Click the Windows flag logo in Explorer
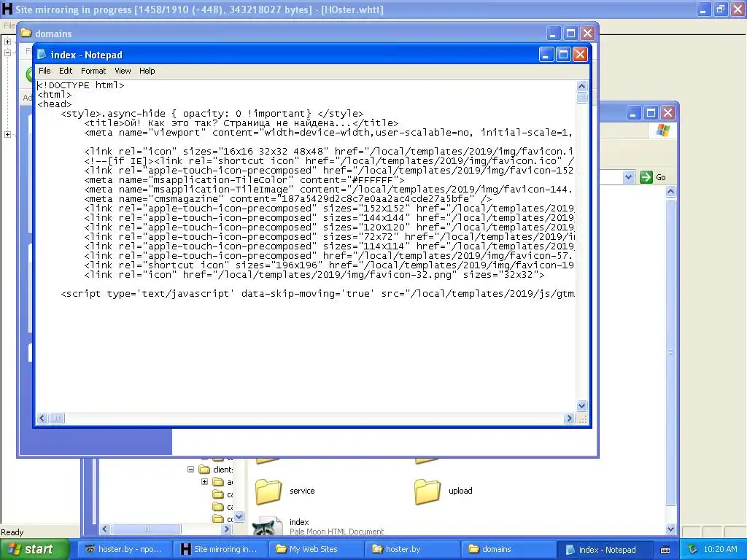The width and height of the screenshot is (747, 560). (x=662, y=131)
